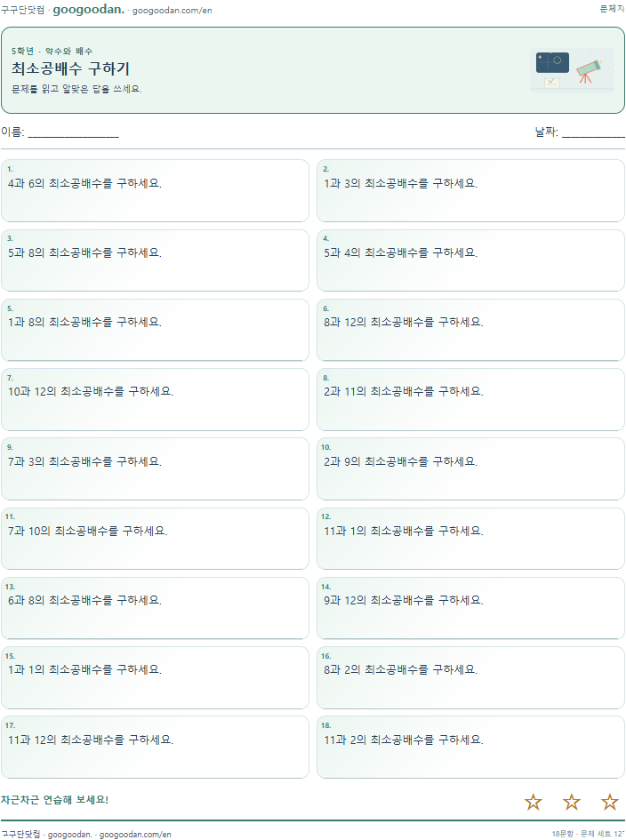Click the first rating star at the bottom
This screenshot has width=626, height=840.
point(534,802)
